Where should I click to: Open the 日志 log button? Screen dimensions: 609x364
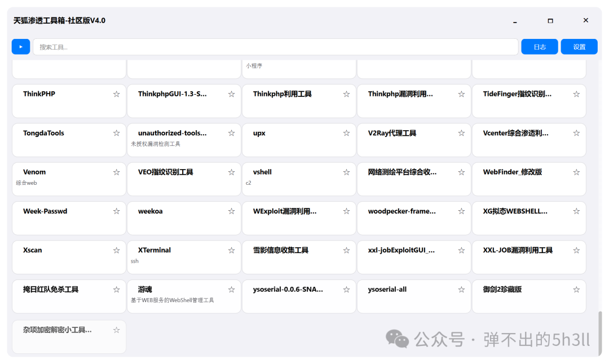pos(540,47)
